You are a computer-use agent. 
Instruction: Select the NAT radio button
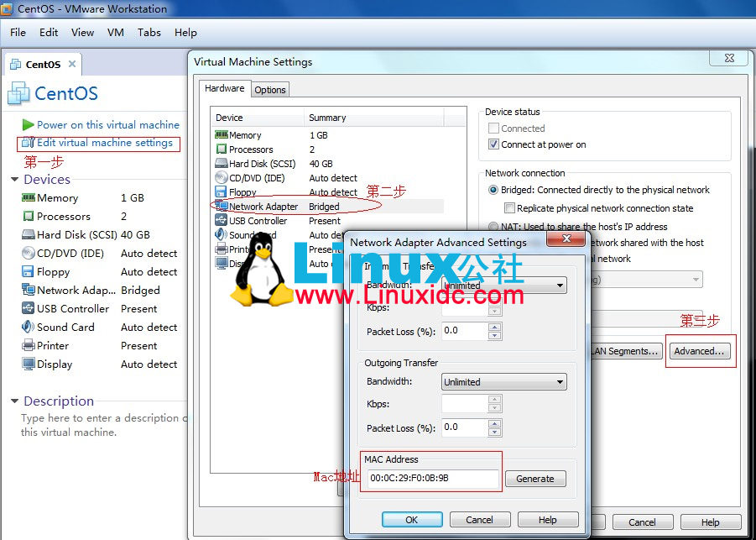tap(493, 226)
